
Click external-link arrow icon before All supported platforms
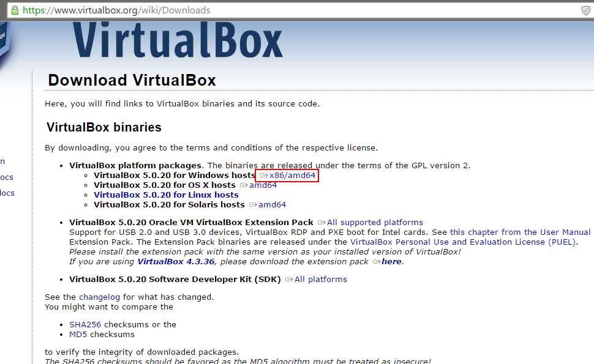point(321,223)
